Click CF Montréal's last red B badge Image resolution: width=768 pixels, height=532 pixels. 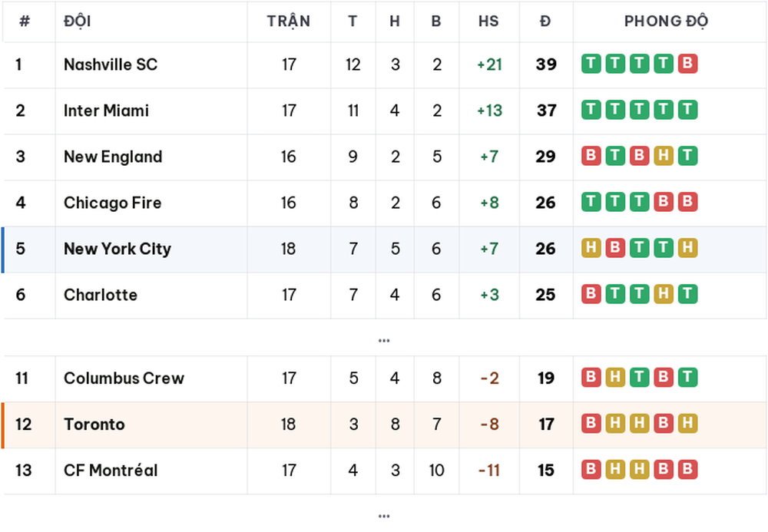(x=687, y=469)
